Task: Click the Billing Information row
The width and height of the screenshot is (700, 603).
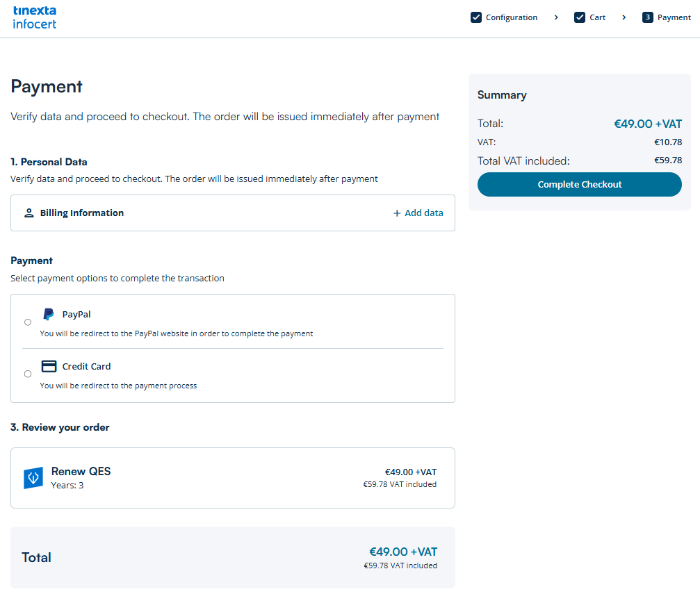Action: tap(209, 213)
